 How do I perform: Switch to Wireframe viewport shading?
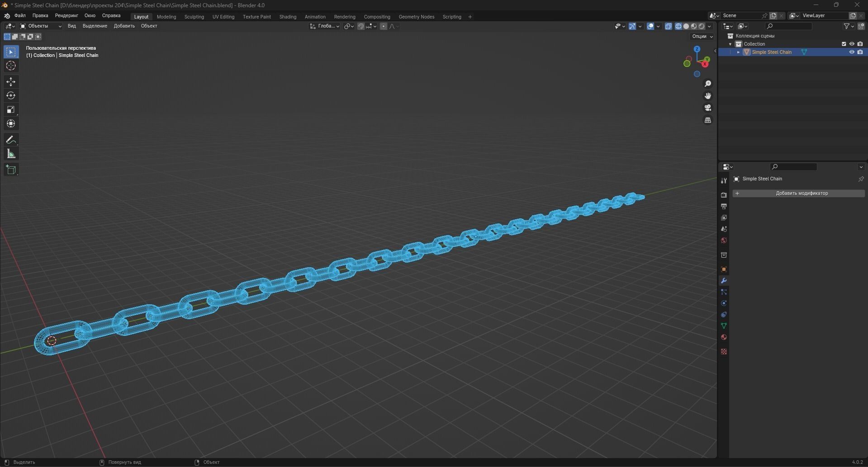tap(678, 26)
